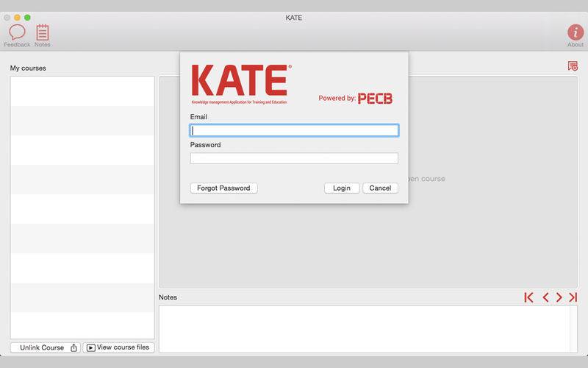Click the Forgot Password button
588x368 pixels.
pyautogui.click(x=224, y=188)
